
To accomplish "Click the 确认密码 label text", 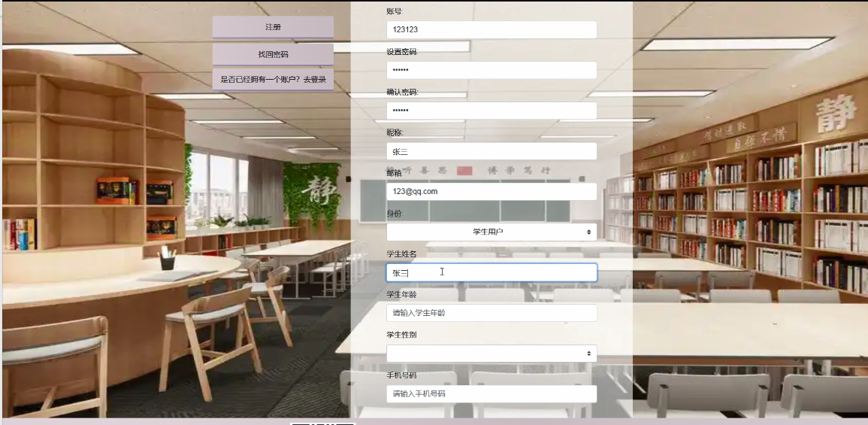I will click(402, 92).
